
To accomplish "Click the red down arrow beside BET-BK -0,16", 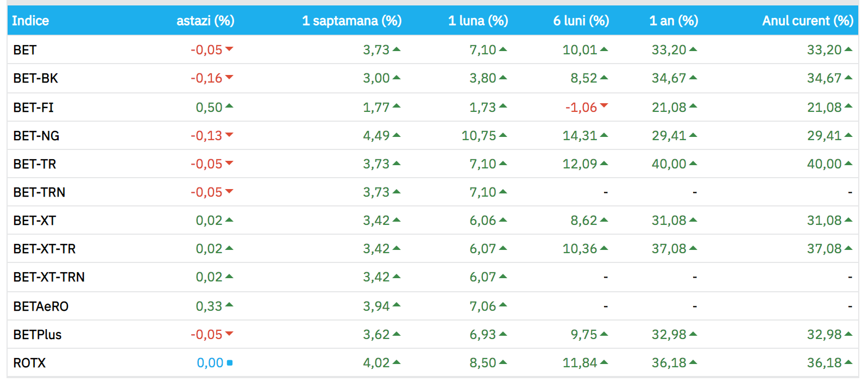I will (229, 77).
